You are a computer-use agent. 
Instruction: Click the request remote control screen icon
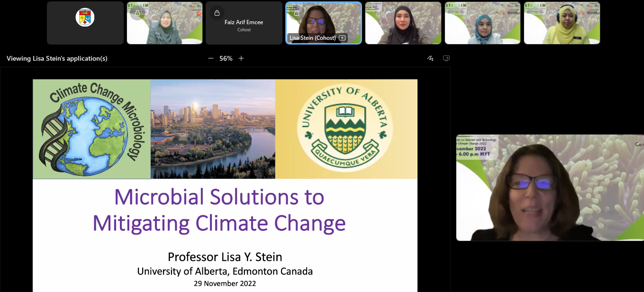(x=446, y=58)
